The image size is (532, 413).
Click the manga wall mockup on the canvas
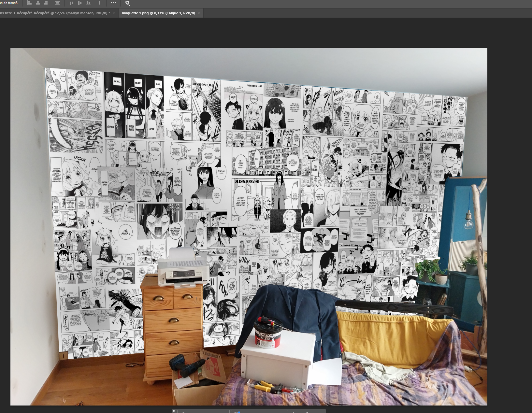249,227
